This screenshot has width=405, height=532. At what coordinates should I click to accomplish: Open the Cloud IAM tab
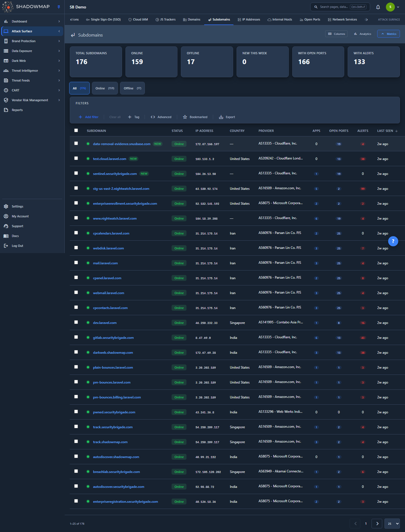point(138,20)
